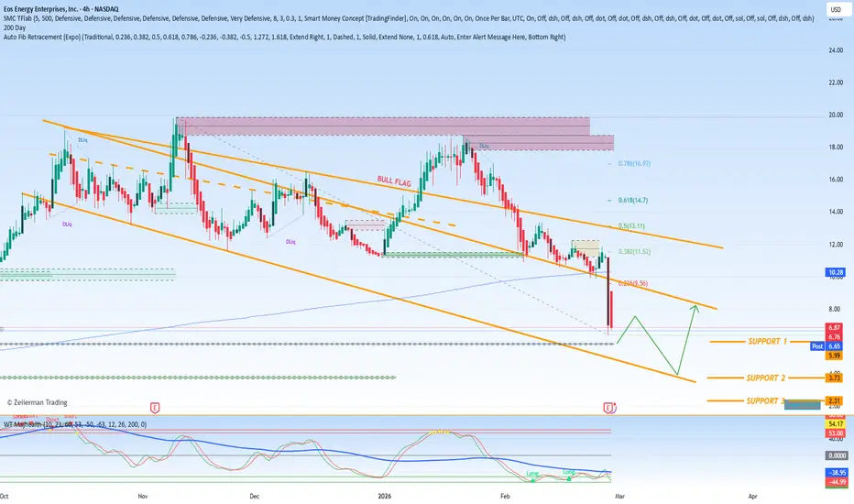Open the USD currency selector

tap(836, 10)
